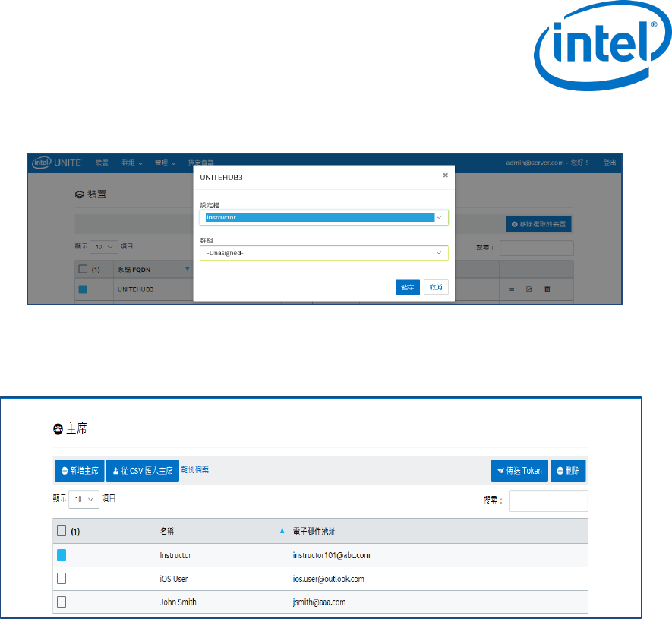Click the 從 CSV 匯入主席 button
The width and height of the screenshot is (672, 619).
pyautogui.click(x=143, y=471)
